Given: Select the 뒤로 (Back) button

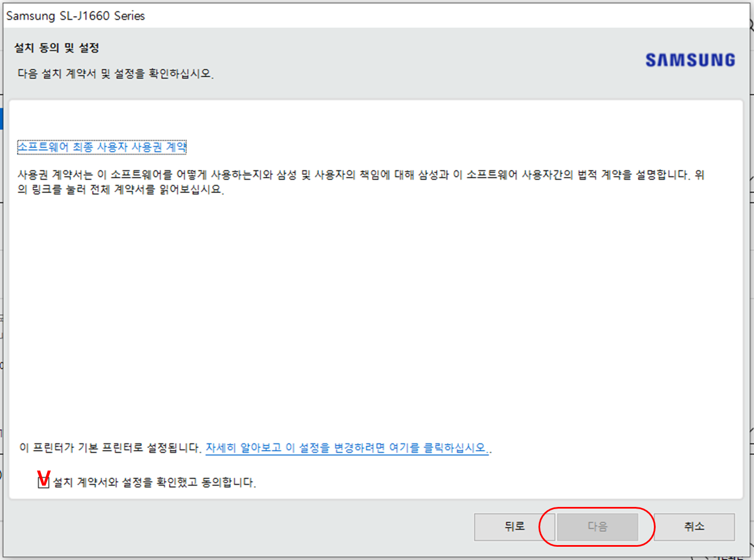Looking at the screenshot, I should point(514,527).
